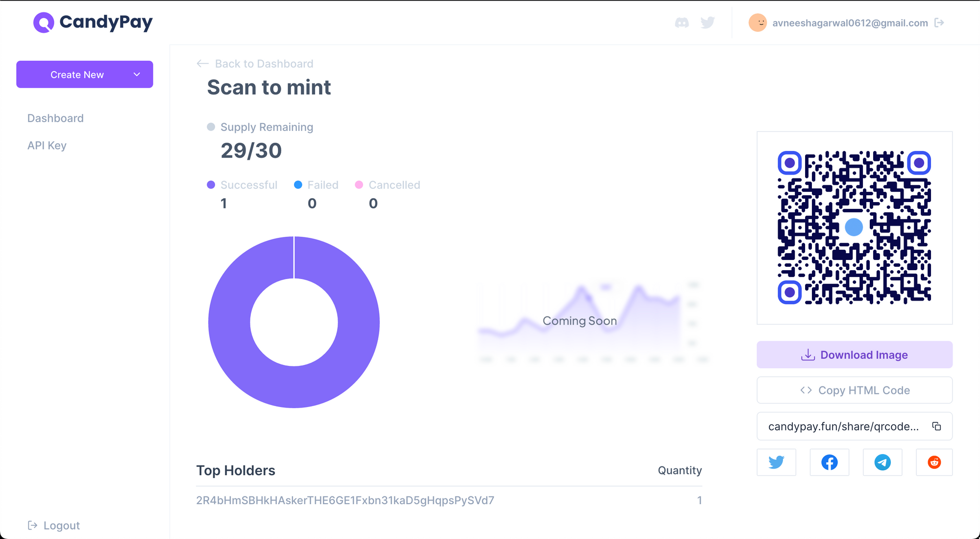Click the Download Image button
This screenshot has height=539, width=980.
tap(854, 355)
